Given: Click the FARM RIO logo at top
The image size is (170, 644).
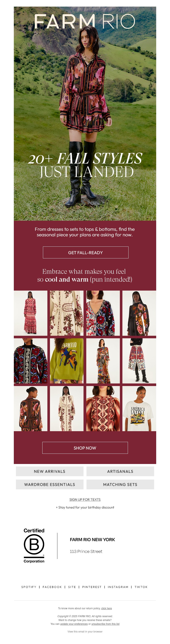Looking at the screenshot, I should point(85,22).
